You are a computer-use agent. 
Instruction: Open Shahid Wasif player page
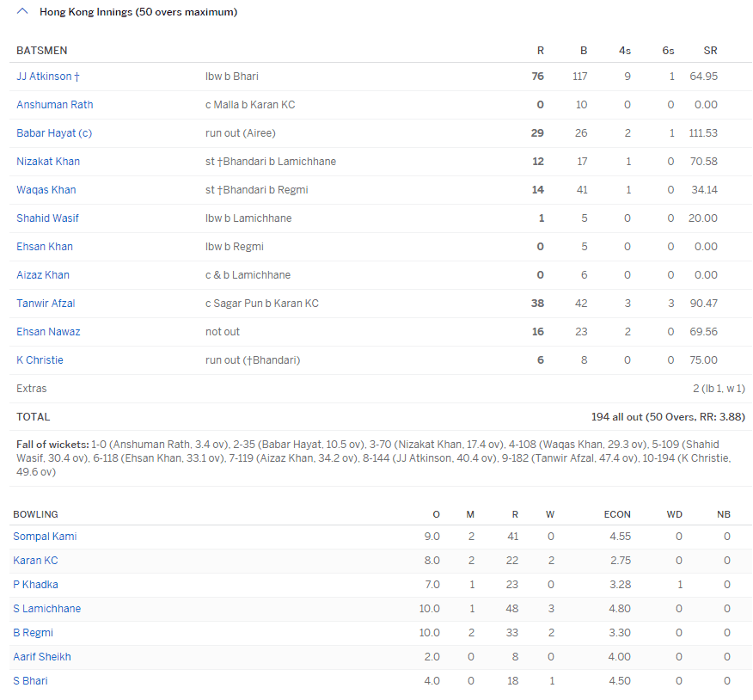coord(47,218)
